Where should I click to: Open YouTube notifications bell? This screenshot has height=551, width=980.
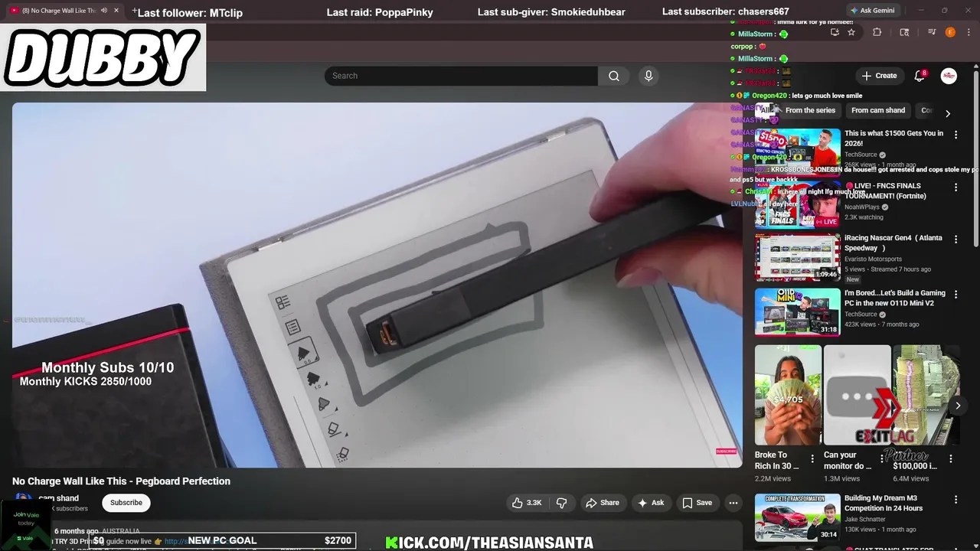[x=920, y=76]
